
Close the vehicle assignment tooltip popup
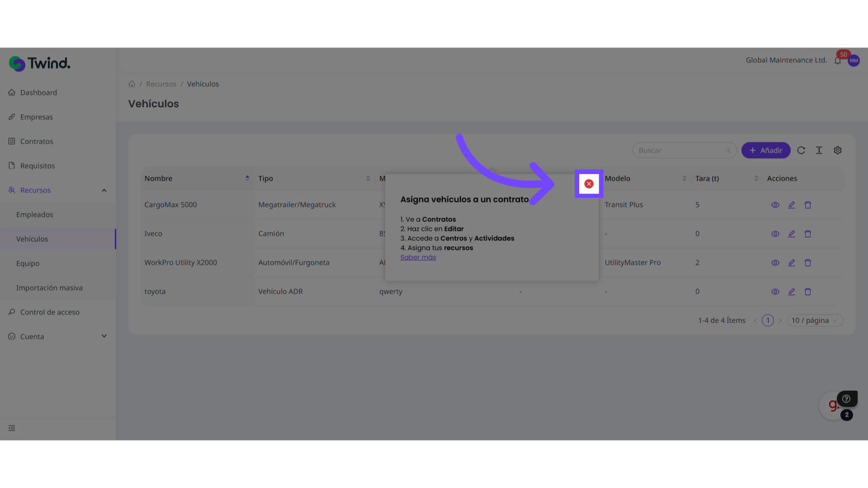(589, 184)
